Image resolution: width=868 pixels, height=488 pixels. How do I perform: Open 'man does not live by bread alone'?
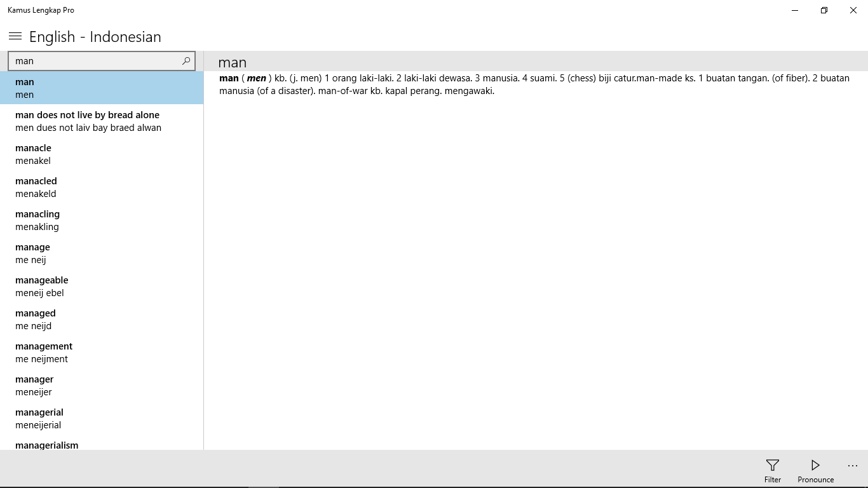(x=102, y=121)
